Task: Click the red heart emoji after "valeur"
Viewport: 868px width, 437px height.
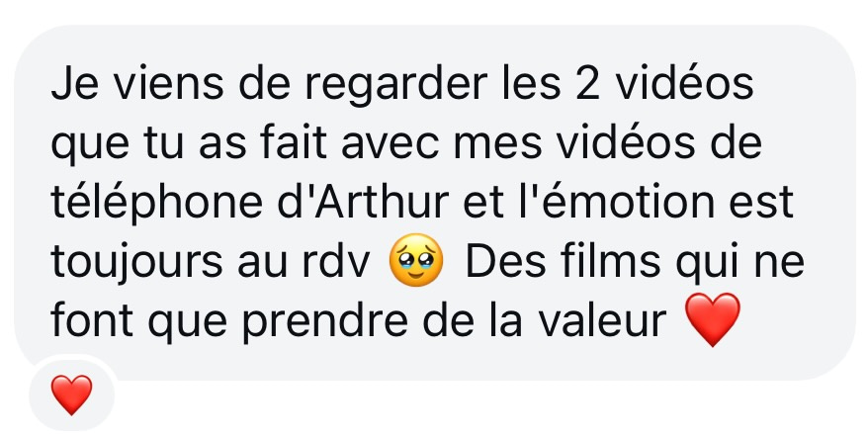Action: pyautogui.click(x=713, y=319)
